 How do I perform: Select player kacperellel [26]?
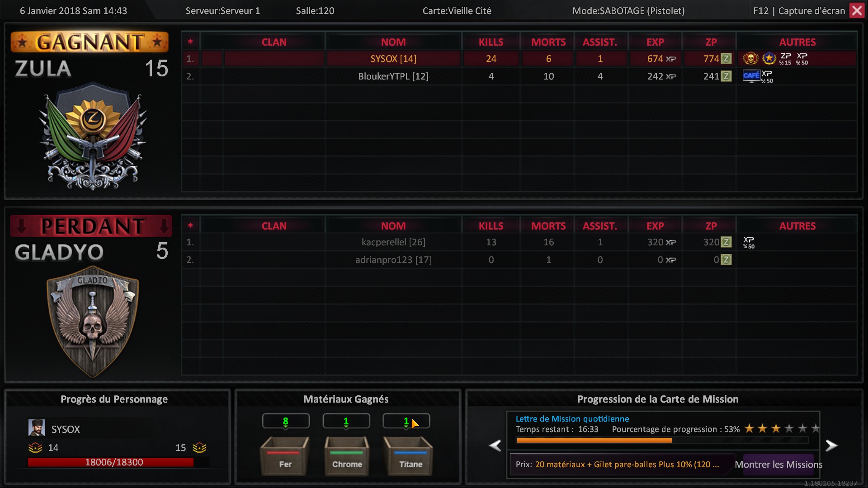coord(393,242)
